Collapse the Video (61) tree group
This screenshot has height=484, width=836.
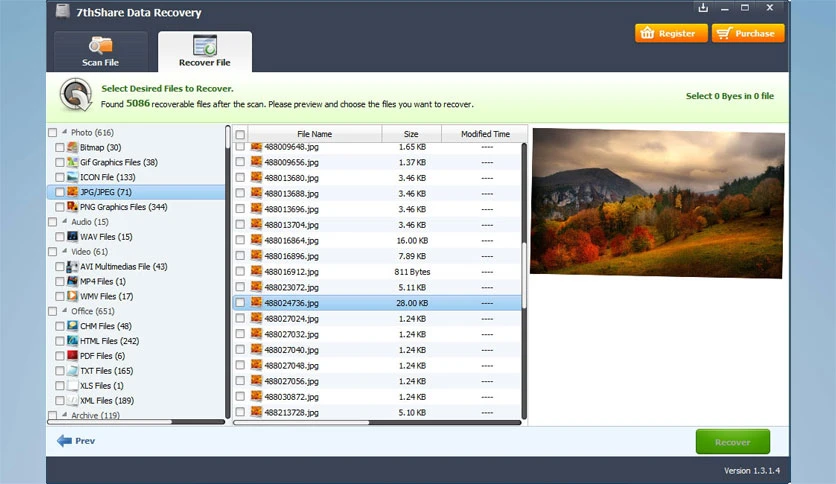65,251
